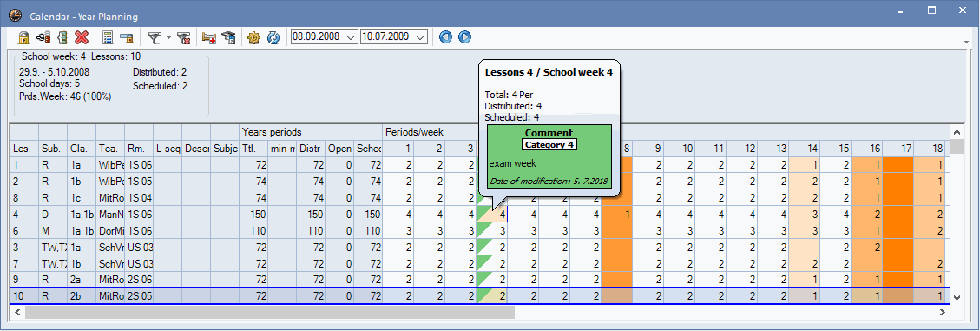This screenshot has height=331, width=980.
Task: Click the 'Ttl.' column header
Action: [x=253, y=149]
